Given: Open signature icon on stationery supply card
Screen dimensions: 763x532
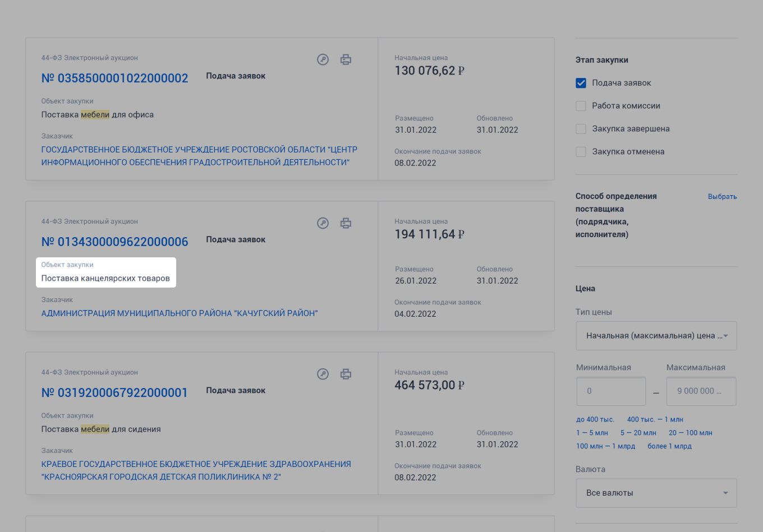Looking at the screenshot, I should 323,223.
